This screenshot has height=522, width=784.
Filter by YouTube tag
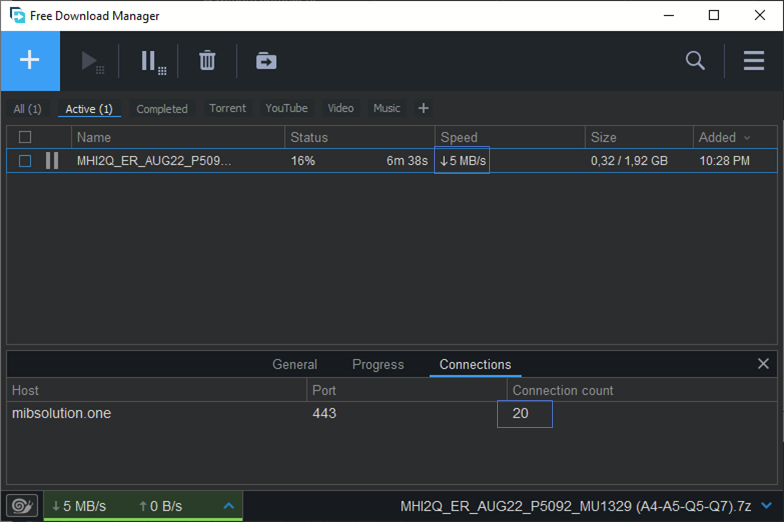point(286,108)
